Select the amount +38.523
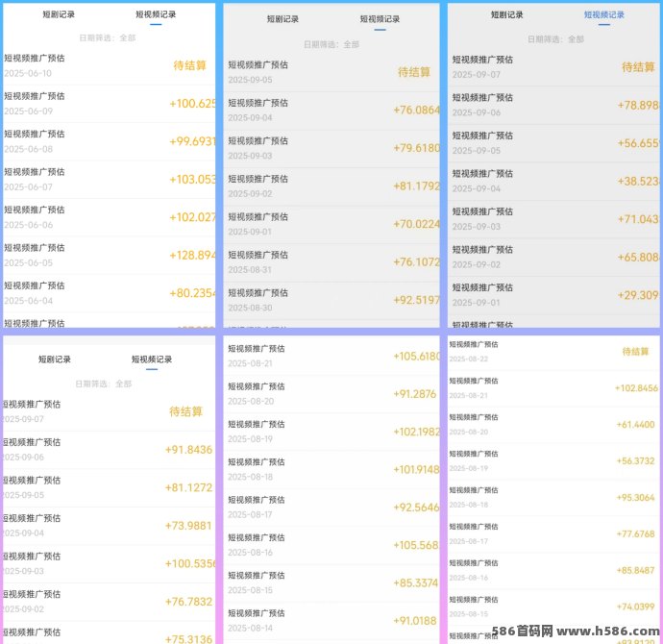663x644 pixels. (x=638, y=181)
